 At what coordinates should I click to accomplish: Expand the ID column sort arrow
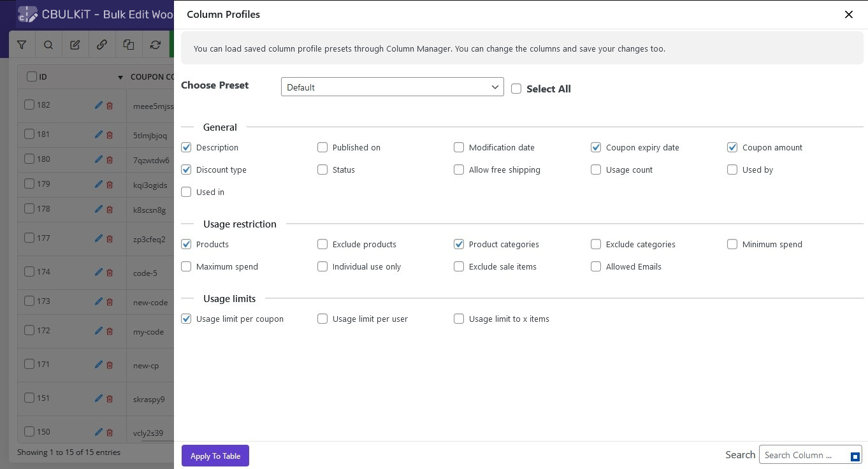click(x=120, y=77)
